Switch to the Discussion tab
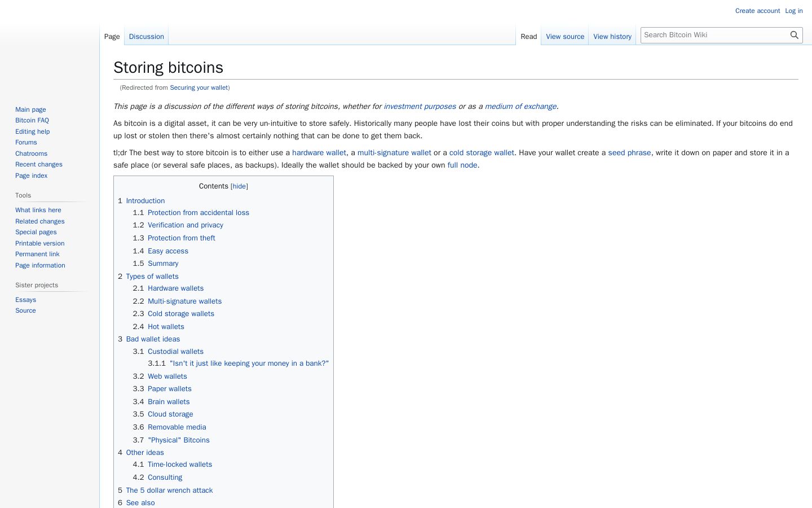812x508 pixels. tap(146, 37)
